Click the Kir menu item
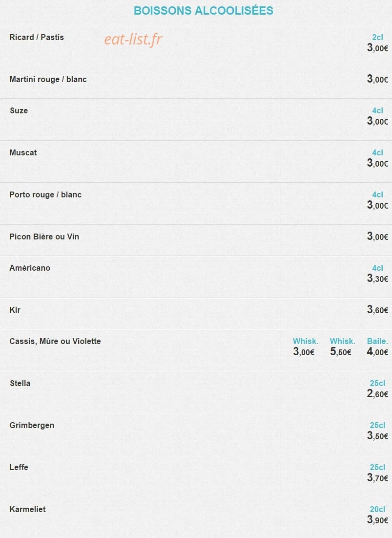 15,310
